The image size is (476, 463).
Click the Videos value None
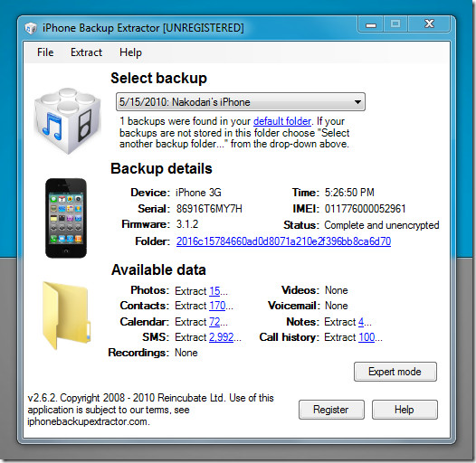(x=337, y=290)
